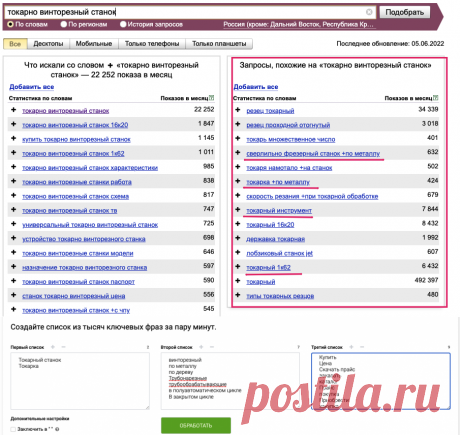The image size is (460, 435).
Task: Add 'купить токарно винторезный станок' with plus icon
Action: pyautogui.click(x=14, y=138)
